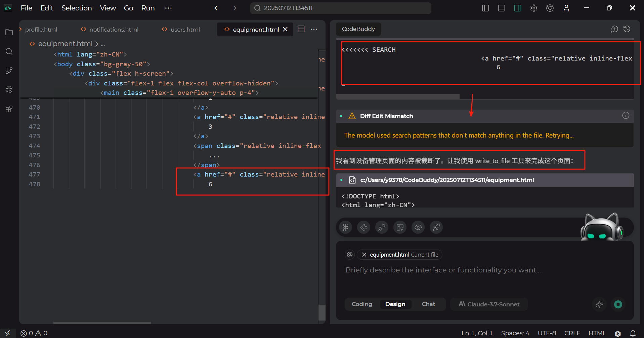
Task: Open the Explorer folder icon in activity bar
Action: pyautogui.click(x=9, y=32)
